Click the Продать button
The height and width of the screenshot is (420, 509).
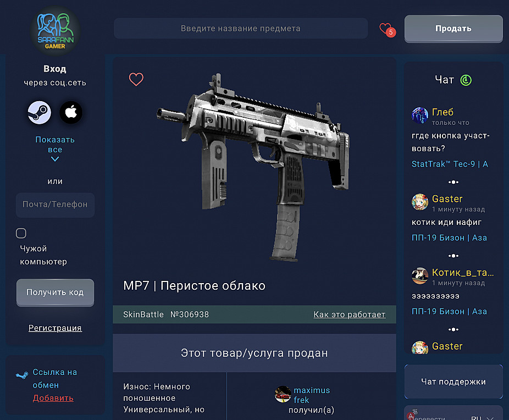coord(453,29)
